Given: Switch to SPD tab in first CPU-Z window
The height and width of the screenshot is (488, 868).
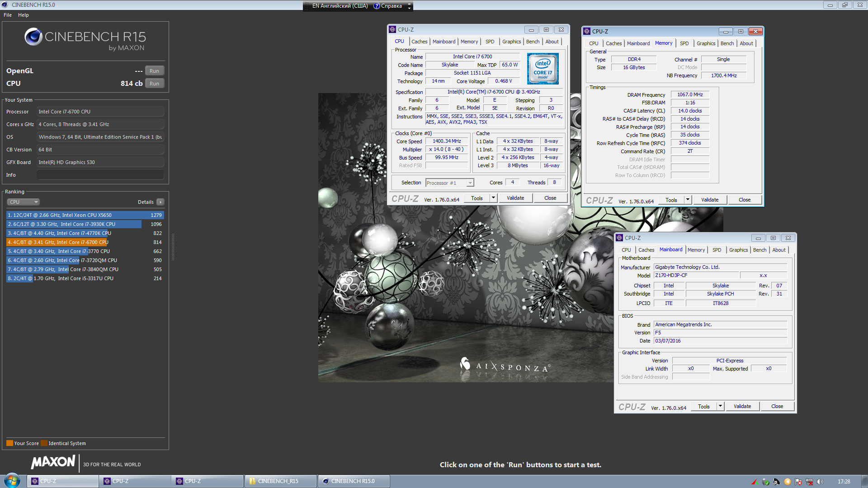Looking at the screenshot, I should (490, 42).
